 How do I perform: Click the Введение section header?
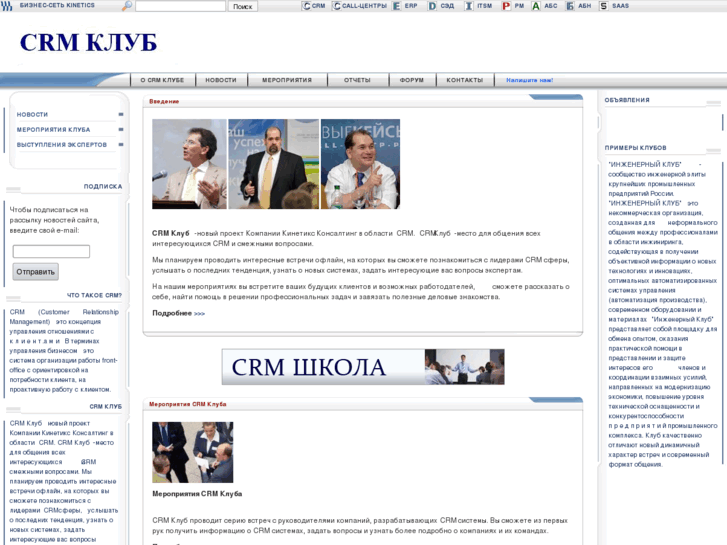(x=164, y=101)
